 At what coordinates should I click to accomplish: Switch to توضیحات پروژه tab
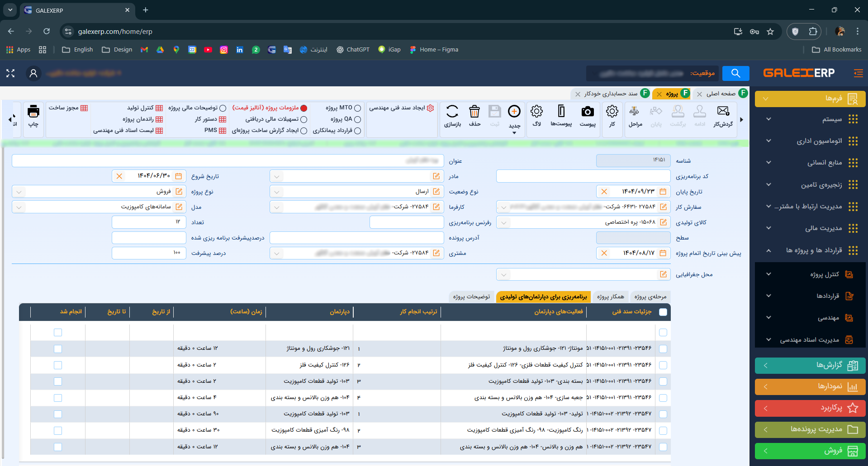click(471, 297)
